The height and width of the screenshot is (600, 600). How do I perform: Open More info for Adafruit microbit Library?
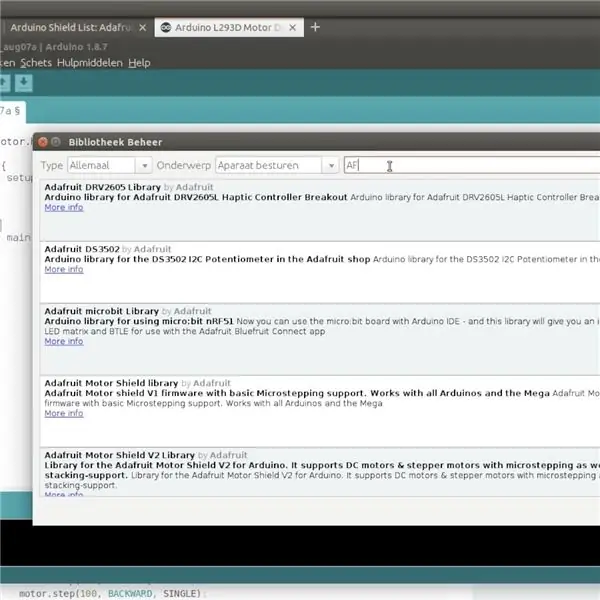[64, 341]
